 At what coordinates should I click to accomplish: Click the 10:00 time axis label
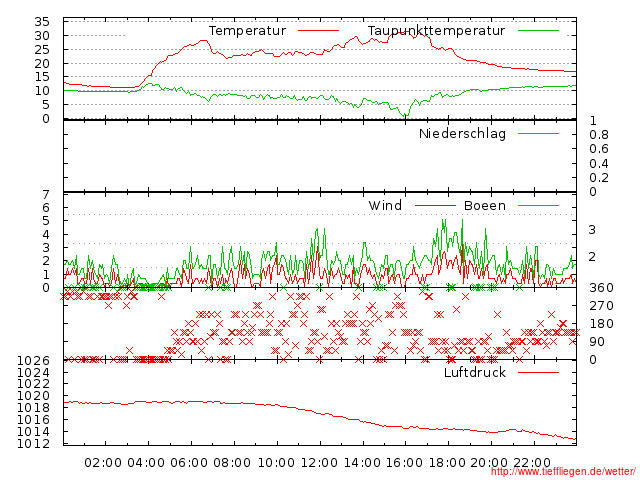pos(276,463)
